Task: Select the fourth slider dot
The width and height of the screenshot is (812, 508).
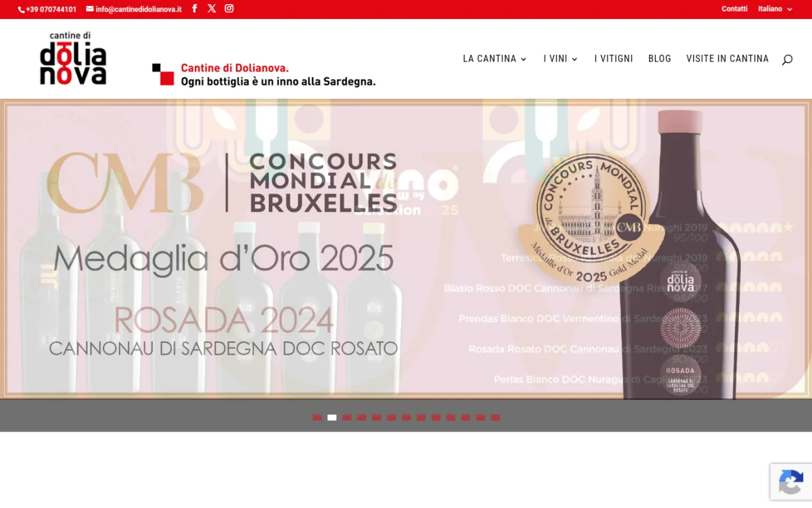Action: pos(361,417)
